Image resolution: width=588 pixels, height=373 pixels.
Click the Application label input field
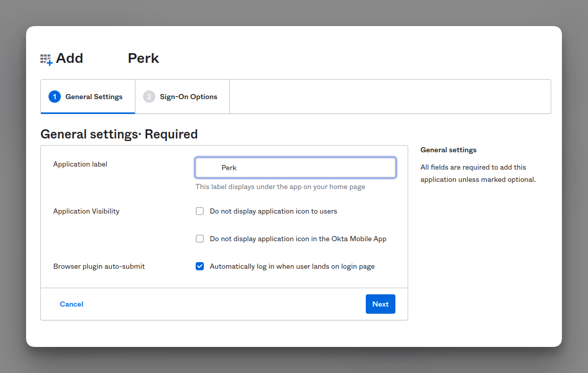click(295, 168)
